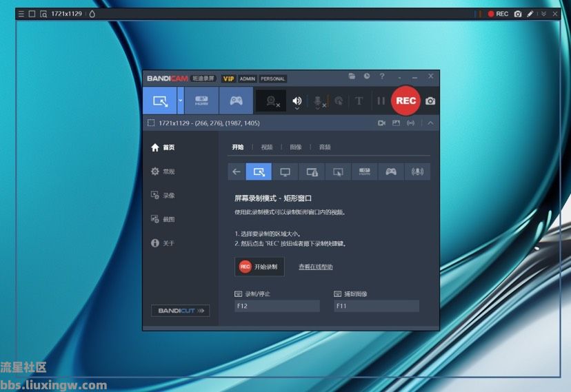Click find-window magnifier icon on frame bar
The image size is (571, 392).
click(43, 14)
